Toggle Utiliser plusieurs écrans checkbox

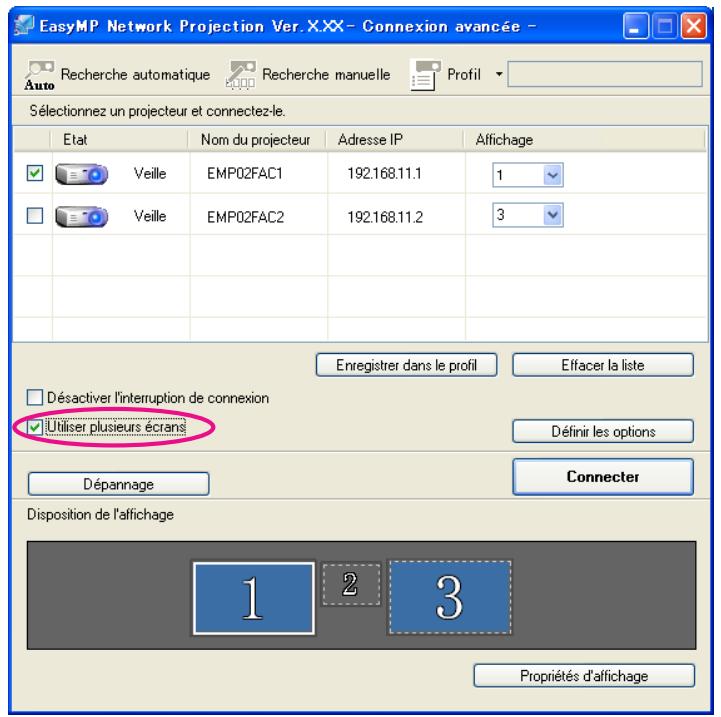34,427
